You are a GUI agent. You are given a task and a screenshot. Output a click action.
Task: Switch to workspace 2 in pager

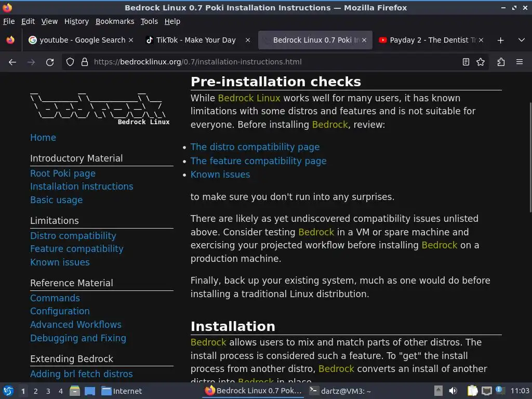point(36,391)
